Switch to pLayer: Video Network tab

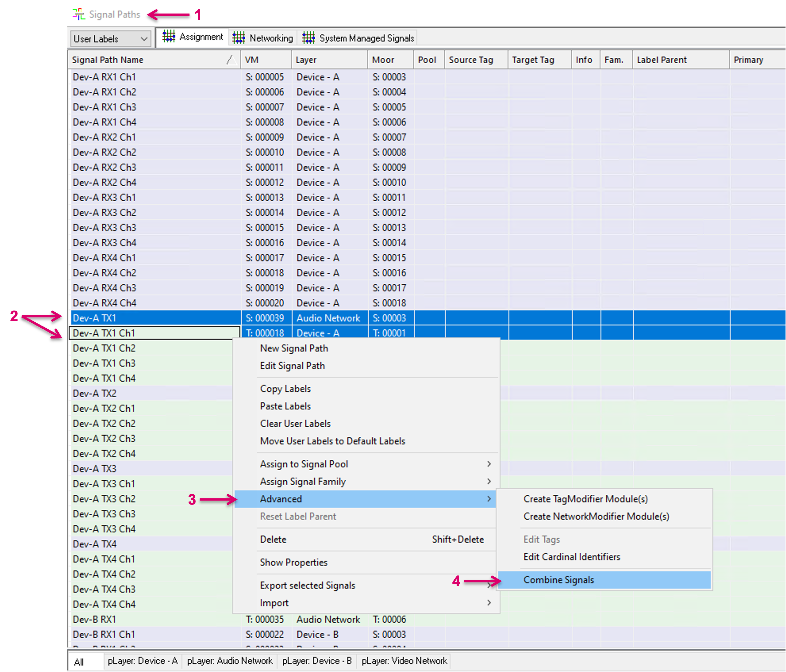click(x=404, y=661)
